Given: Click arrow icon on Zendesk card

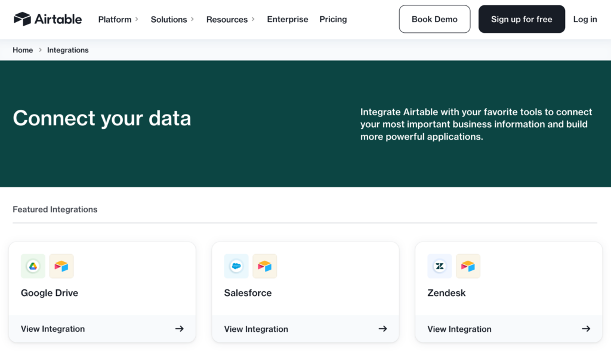Looking at the screenshot, I should [x=586, y=329].
